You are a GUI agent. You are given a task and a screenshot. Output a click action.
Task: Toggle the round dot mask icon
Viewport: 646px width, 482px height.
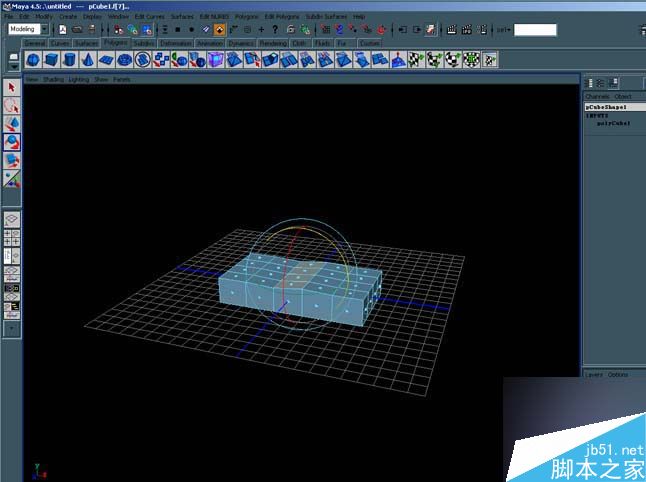pos(192,29)
